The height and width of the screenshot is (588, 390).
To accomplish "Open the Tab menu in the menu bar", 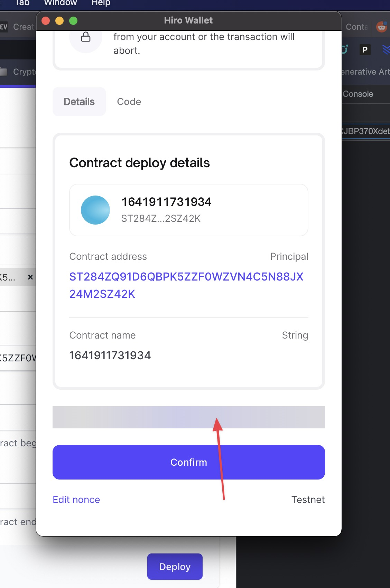I will click(22, 3).
